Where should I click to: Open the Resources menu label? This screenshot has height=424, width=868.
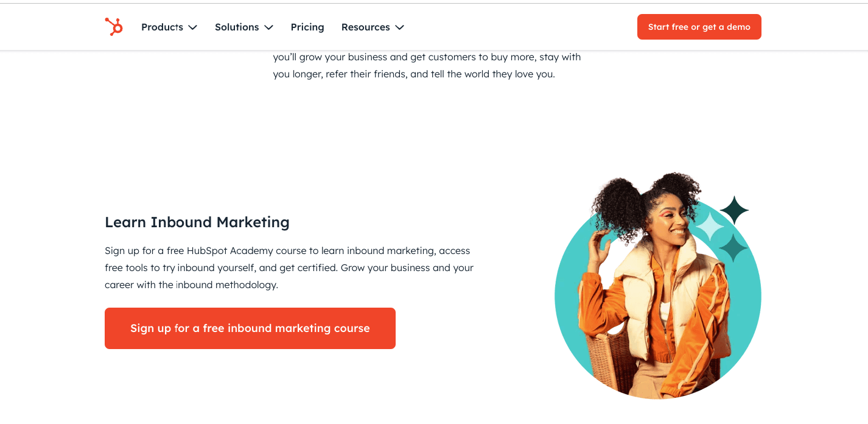click(365, 27)
